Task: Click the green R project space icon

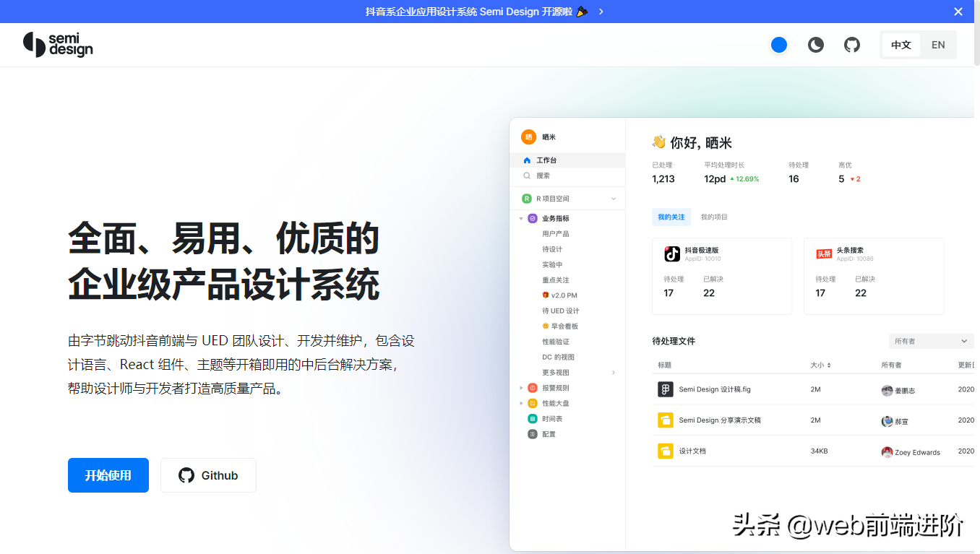Action: click(x=527, y=199)
